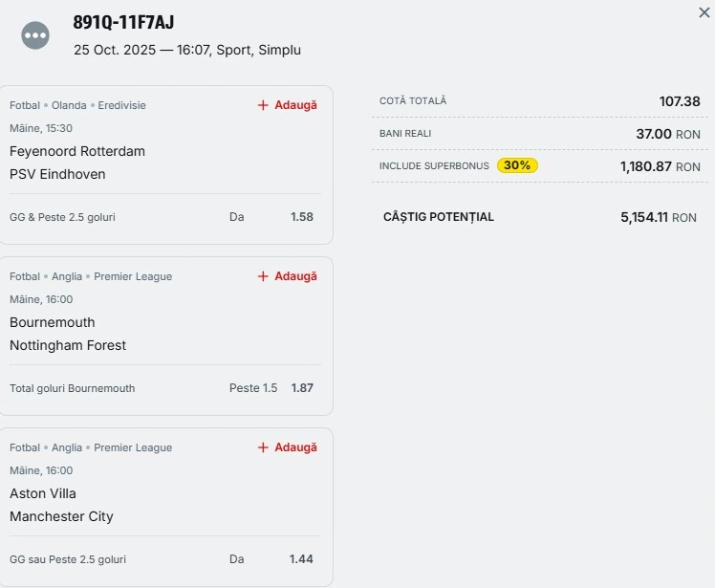Click the plus icon for Feyenoord match
The image size is (715, 588).
pos(263,105)
